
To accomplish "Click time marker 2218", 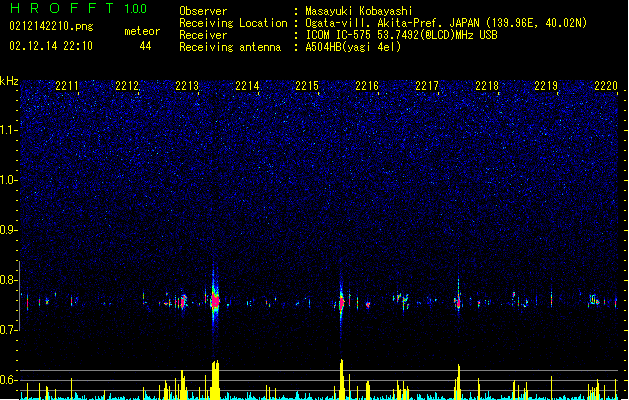I will click(487, 86).
